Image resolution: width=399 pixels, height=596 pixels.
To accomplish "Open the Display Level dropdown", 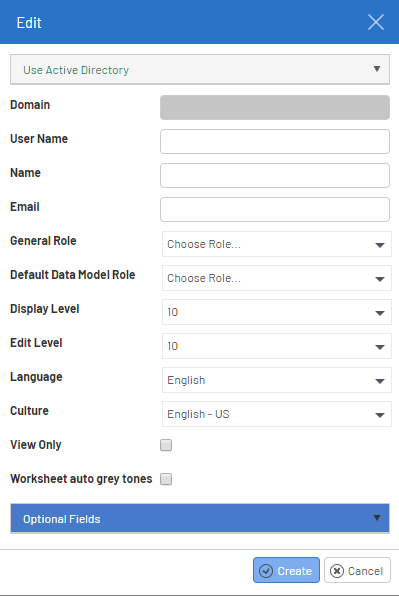I will [277, 312].
